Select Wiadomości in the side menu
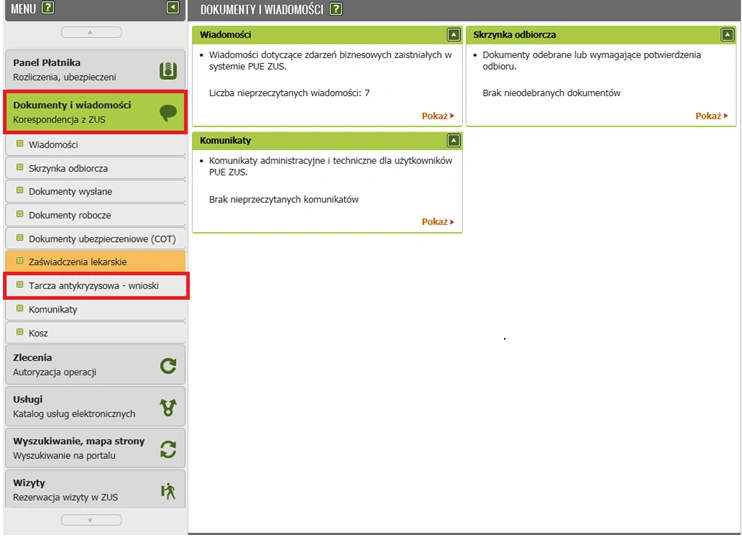This screenshot has width=742, height=536. pos(95,145)
